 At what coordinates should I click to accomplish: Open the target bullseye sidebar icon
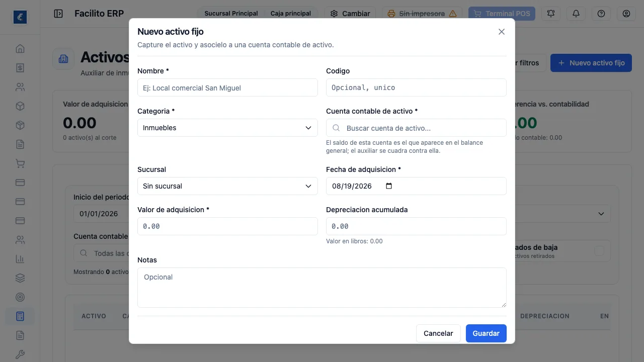pyautogui.click(x=20, y=297)
